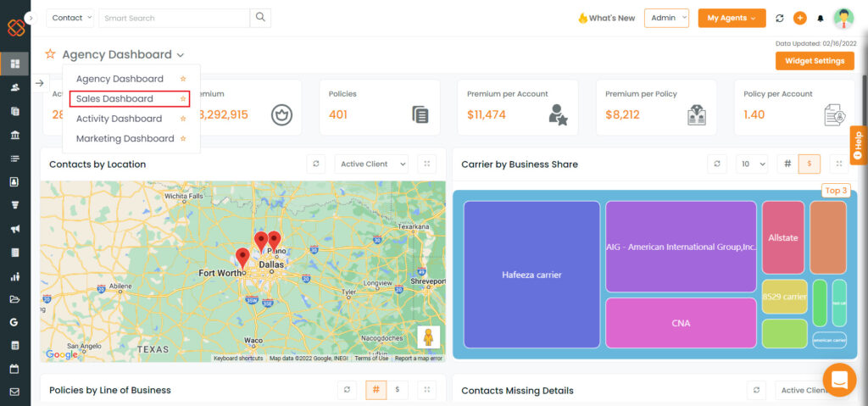The height and width of the screenshot is (406, 868).
Task: Toggle the dollar view in Carrier widget
Action: click(809, 164)
